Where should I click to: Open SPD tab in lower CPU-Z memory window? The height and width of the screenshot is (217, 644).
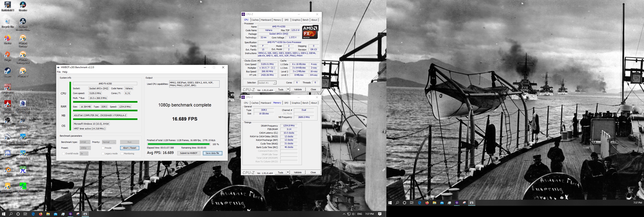pos(286,103)
